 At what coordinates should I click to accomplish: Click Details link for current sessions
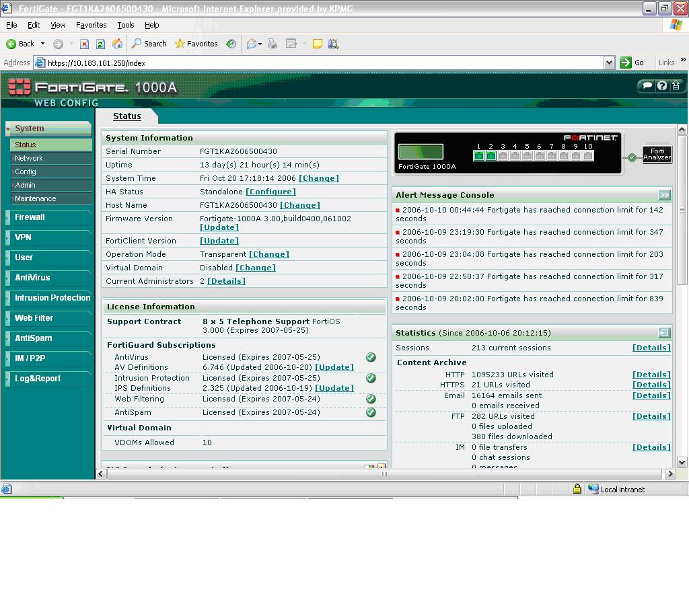click(x=651, y=348)
